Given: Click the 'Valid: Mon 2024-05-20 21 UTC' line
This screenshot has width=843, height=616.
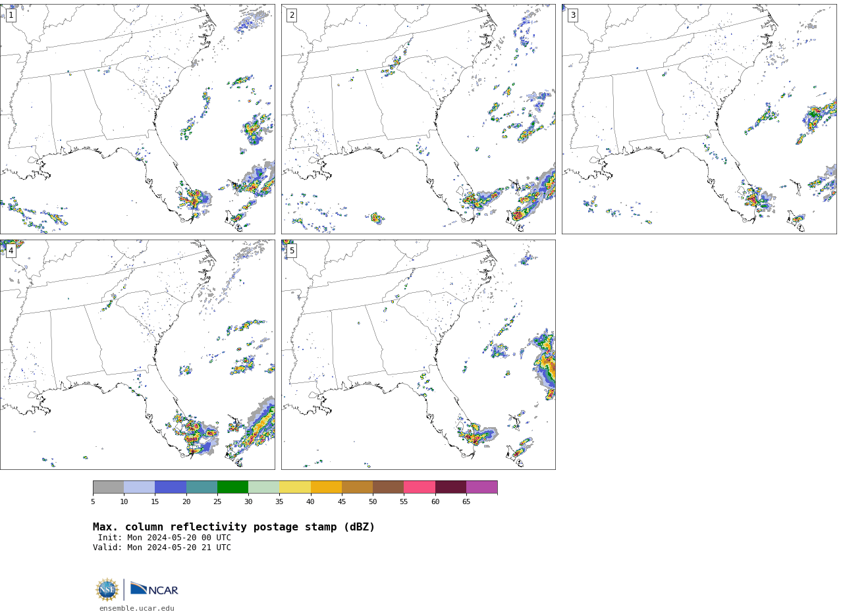Looking at the screenshot, I should tap(162, 548).
